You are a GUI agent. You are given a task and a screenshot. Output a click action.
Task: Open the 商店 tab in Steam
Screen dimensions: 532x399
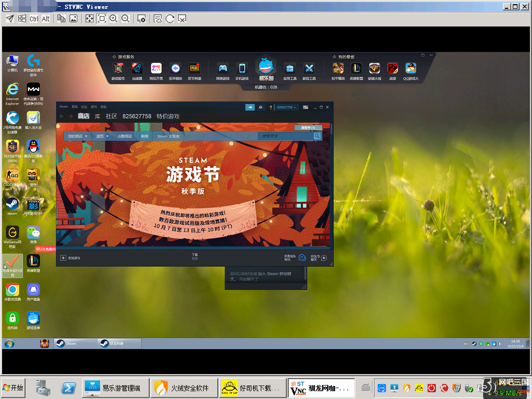click(84, 116)
